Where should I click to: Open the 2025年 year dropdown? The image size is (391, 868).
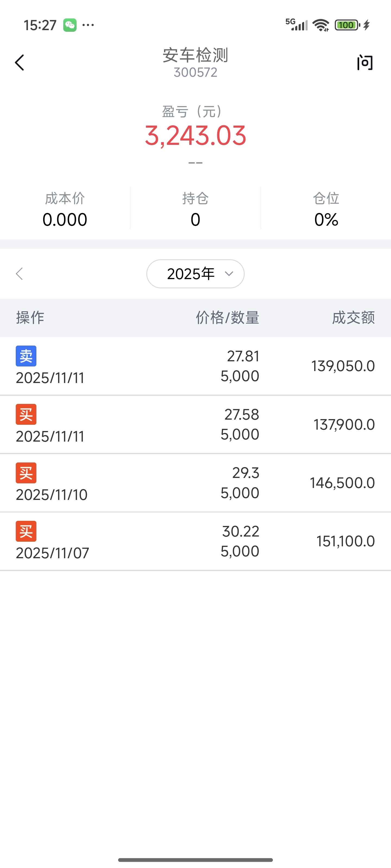(x=191, y=274)
